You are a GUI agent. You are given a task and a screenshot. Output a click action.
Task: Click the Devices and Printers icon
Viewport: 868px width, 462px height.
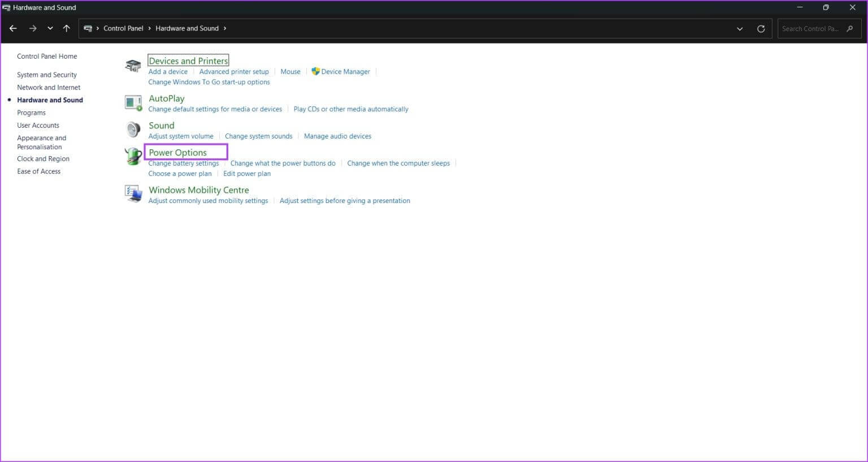coord(133,66)
